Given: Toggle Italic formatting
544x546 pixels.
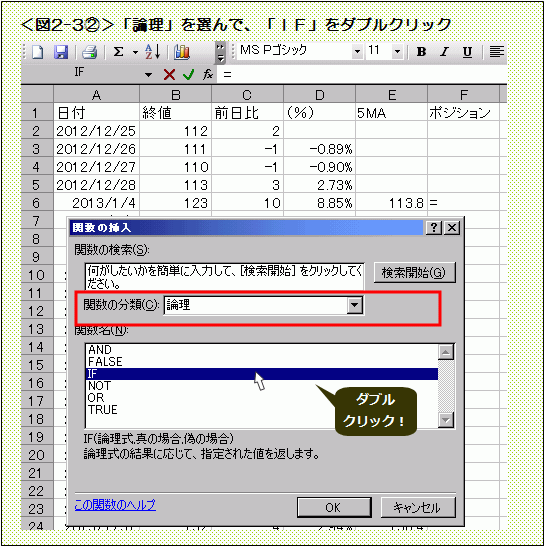Looking at the screenshot, I should tap(444, 52).
